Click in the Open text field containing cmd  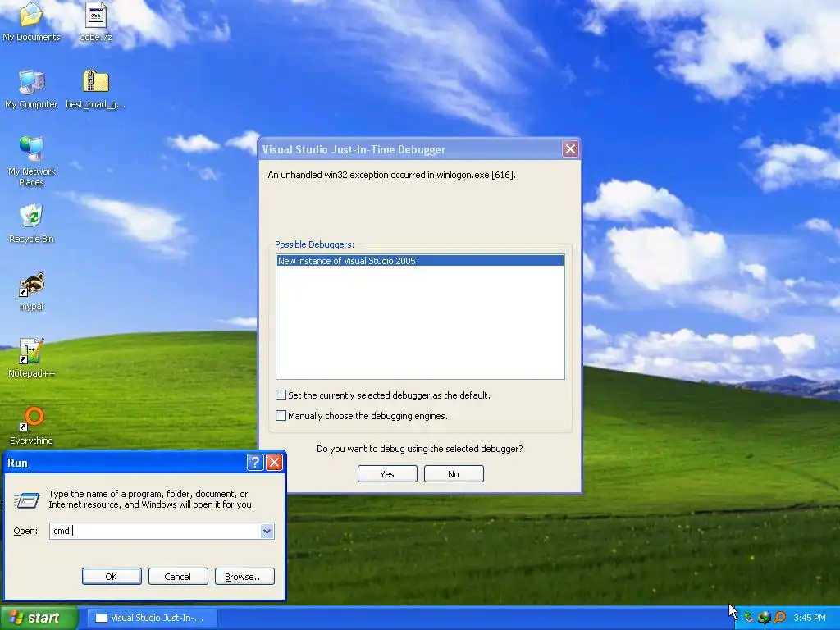click(x=155, y=531)
